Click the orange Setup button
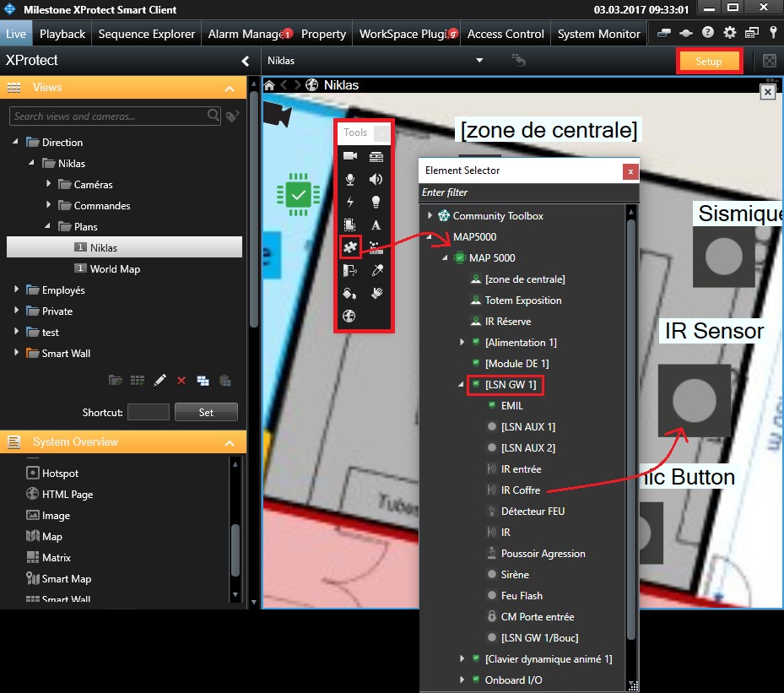The height and width of the screenshot is (693, 784). (x=709, y=62)
